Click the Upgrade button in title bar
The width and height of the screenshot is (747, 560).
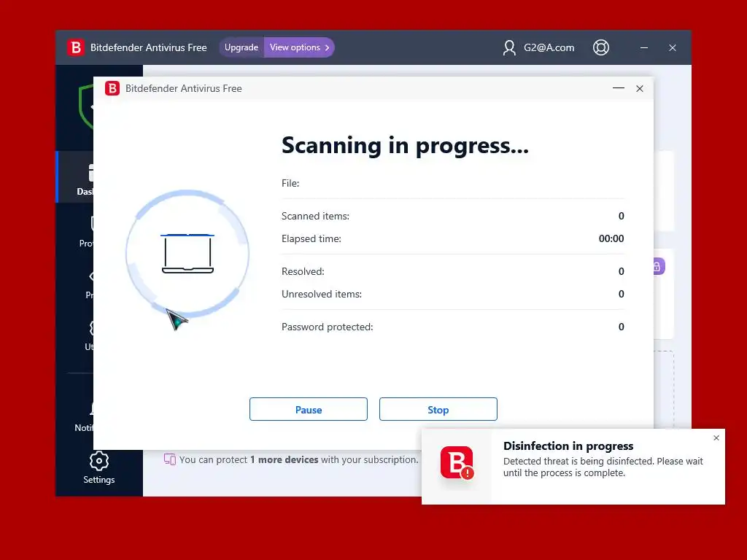pos(241,47)
